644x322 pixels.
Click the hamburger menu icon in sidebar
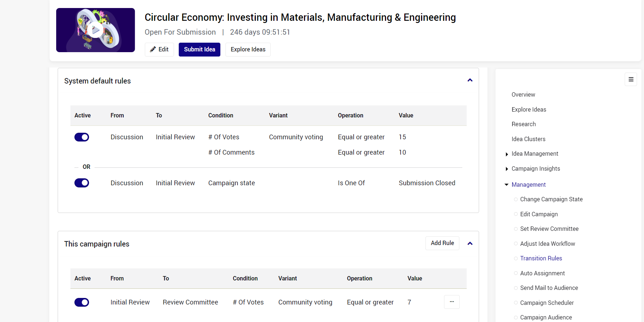(x=631, y=79)
